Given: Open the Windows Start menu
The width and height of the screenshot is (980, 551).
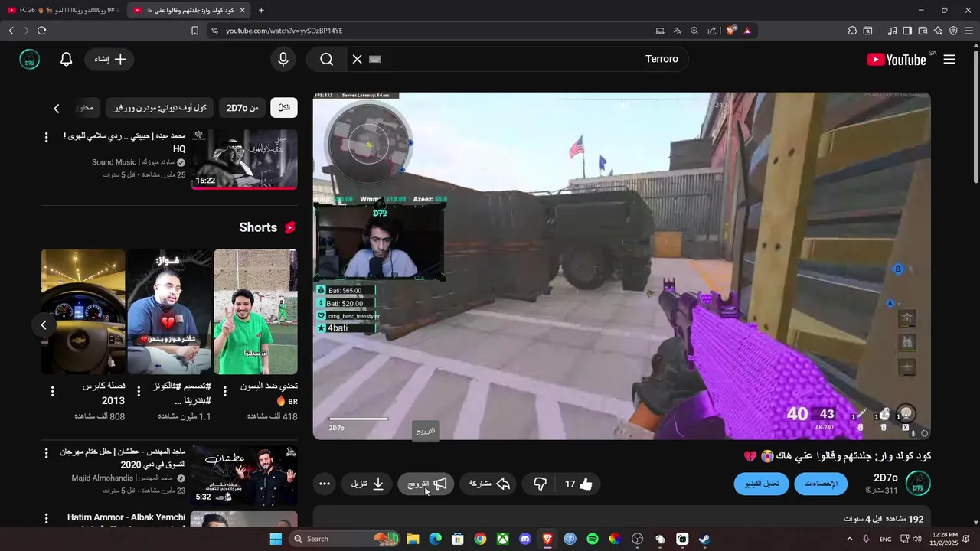Looking at the screenshot, I should click(276, 539).
